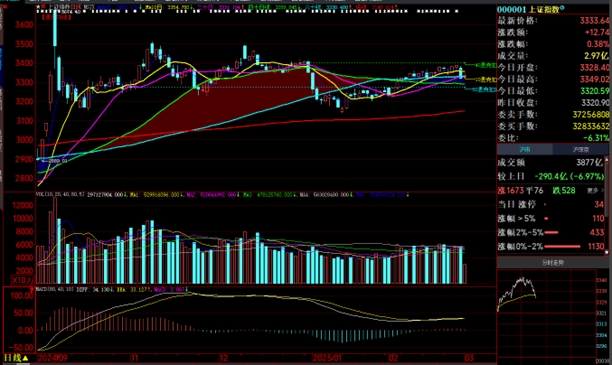
Task: Click the 2889.01 low price annotation
Action: 58,161
